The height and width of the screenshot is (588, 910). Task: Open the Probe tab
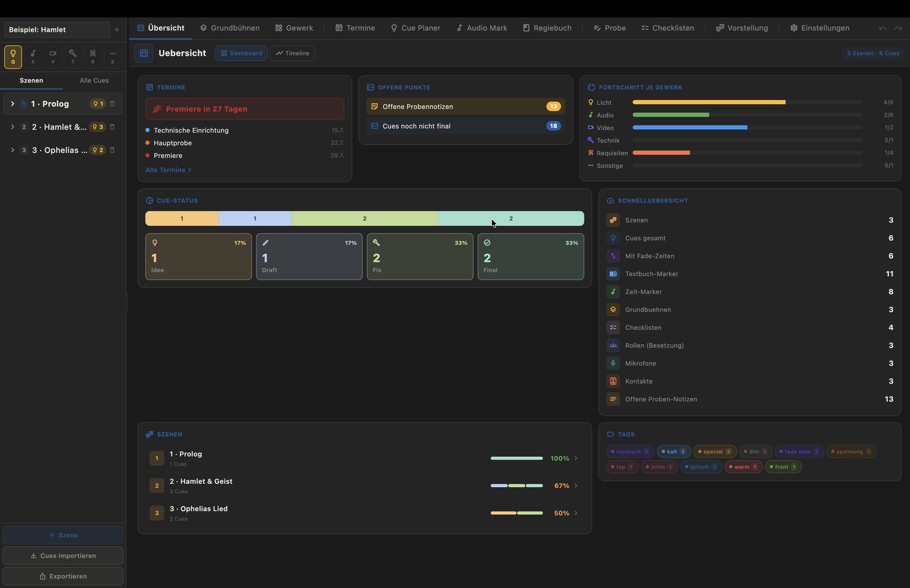tap(610, 28)
